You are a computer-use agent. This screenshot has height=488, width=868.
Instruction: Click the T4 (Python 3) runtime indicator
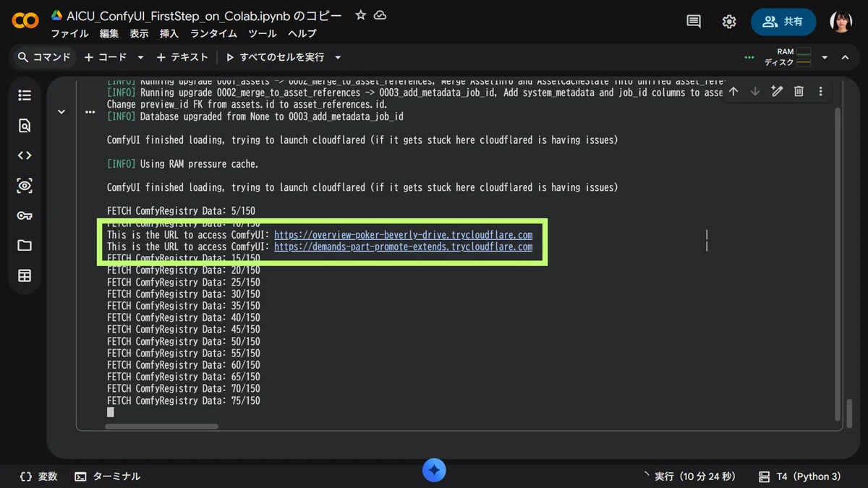800,476
